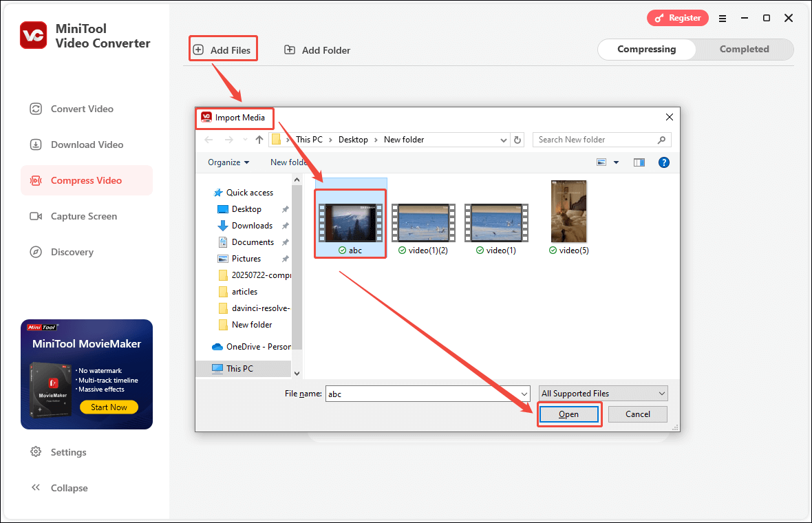Image resolution: width=812 pixels, height=523 pixels.
Task: Click the Settings gear icon
Action: (36, 451)
